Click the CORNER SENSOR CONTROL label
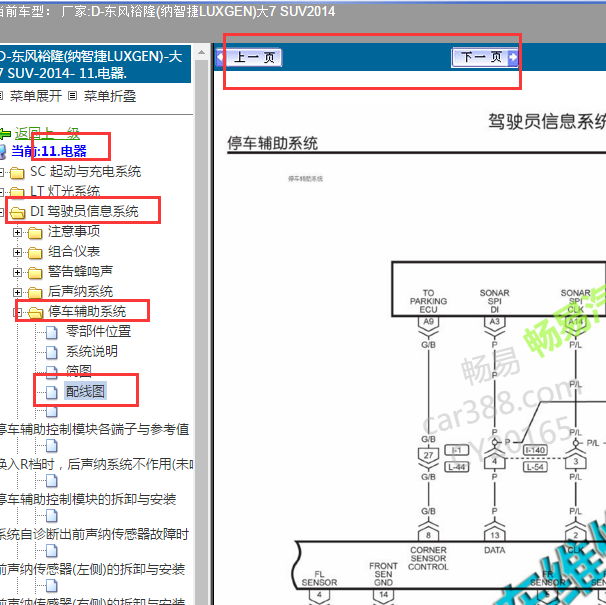 click(428, 558)
